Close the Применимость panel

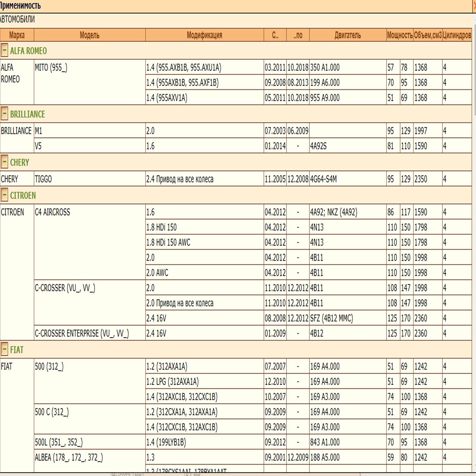[475, 5]
